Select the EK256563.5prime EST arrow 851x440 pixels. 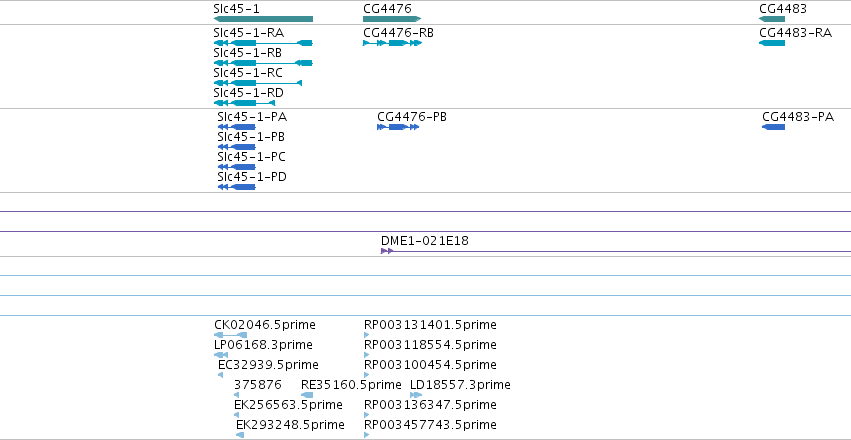[x=237, y=415]
